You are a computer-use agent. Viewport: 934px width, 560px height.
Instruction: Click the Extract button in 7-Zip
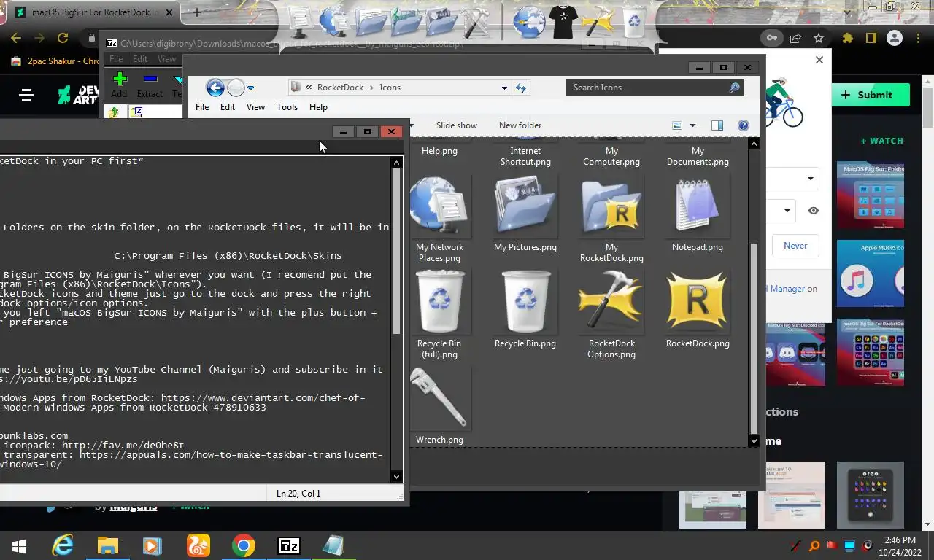pyautogui.click(x=150, y=85)
